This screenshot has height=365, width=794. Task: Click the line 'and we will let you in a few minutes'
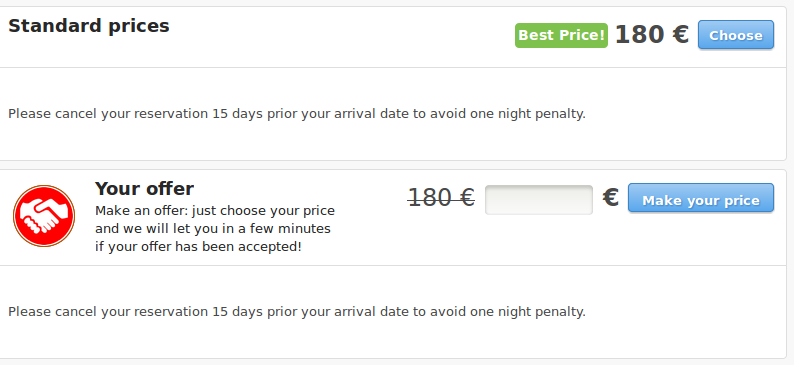point(213,229)
